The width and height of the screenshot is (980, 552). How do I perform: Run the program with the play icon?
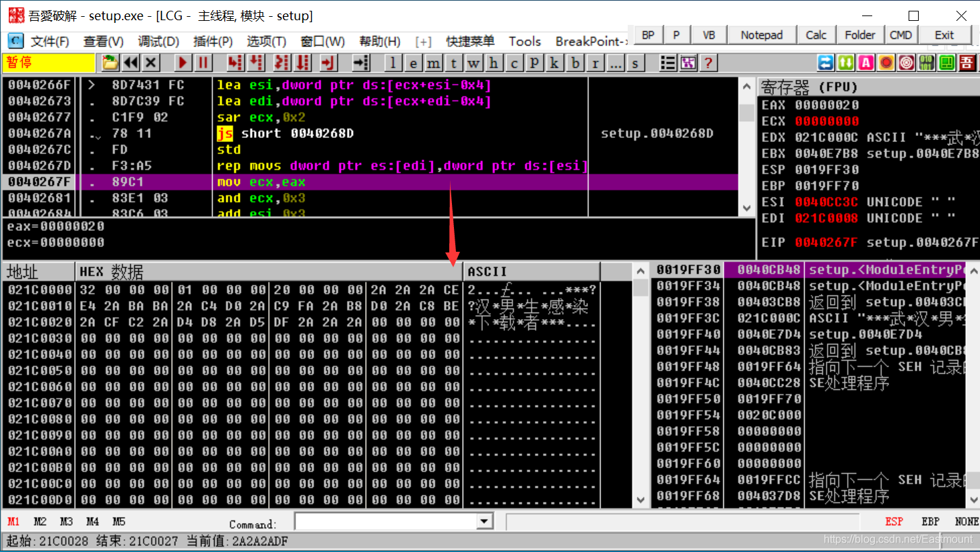pos(183,63)
